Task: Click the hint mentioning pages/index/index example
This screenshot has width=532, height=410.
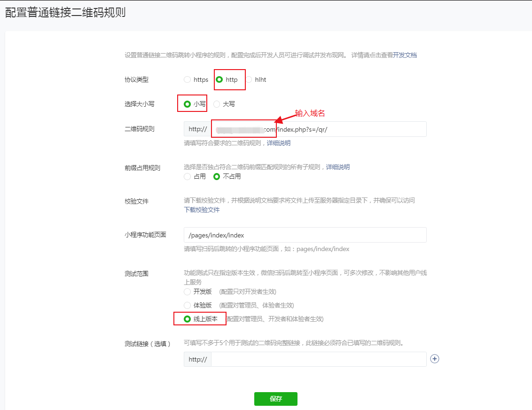Action: click(x=266, y=249)
